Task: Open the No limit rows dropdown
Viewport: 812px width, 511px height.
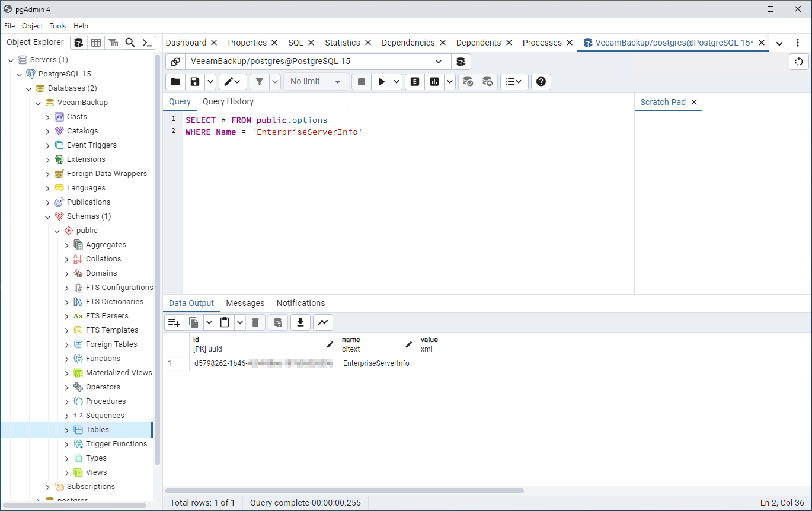Action: click(x=316, y=82)
